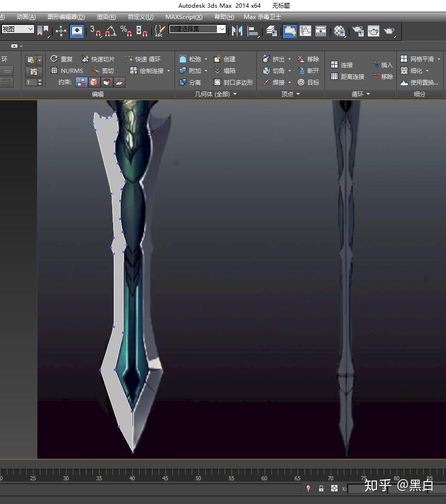Expand the 几何体 (全部) panel
The image size is (446, 504).
pos(215,94)
